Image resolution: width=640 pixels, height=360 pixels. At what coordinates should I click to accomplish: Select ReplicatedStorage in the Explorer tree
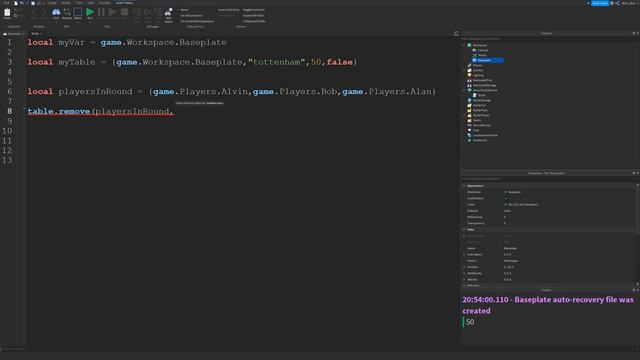click(x=484, y=85)
